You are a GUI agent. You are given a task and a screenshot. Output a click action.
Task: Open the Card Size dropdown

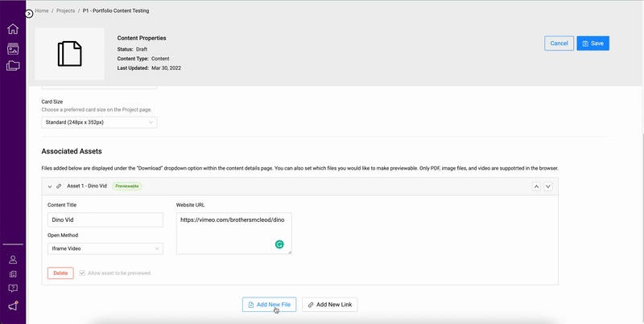click(x=99, y=122)
